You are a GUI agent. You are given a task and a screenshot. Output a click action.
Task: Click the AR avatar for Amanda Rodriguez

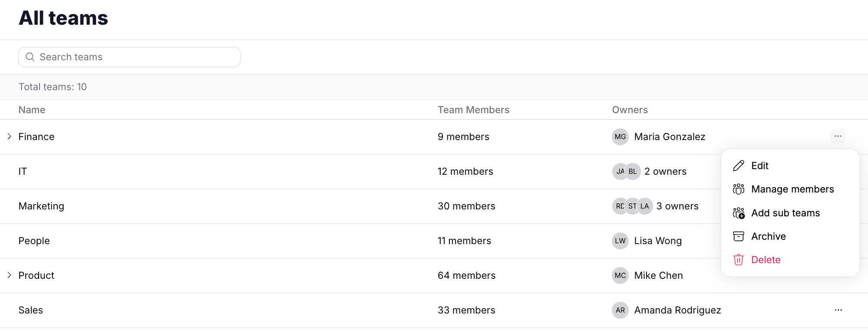pos(620,310)
